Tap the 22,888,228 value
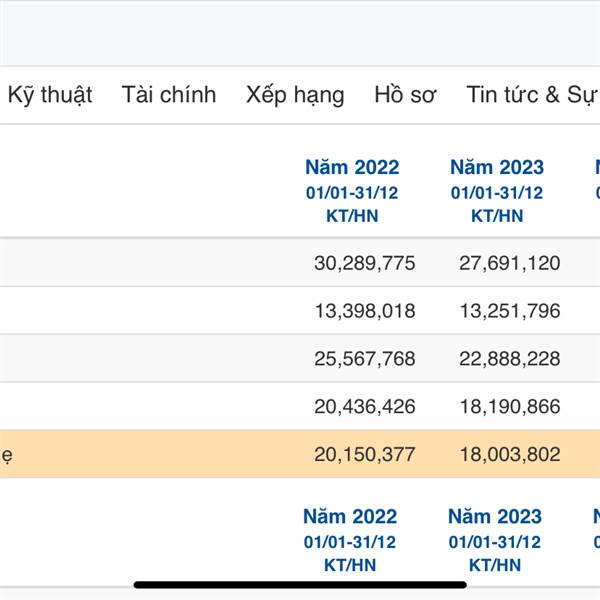The height and width of the screenshot is (600, 600). [x=510, y=359]
